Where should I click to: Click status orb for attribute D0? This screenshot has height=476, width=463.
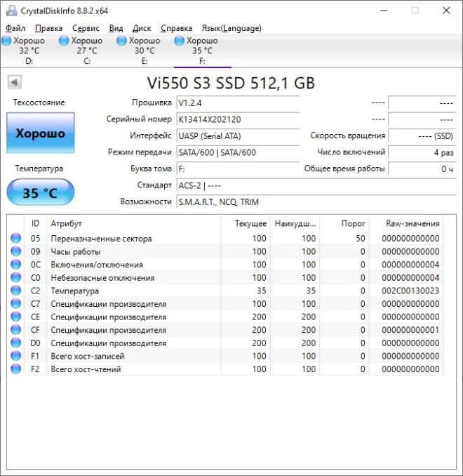[15, 343]
